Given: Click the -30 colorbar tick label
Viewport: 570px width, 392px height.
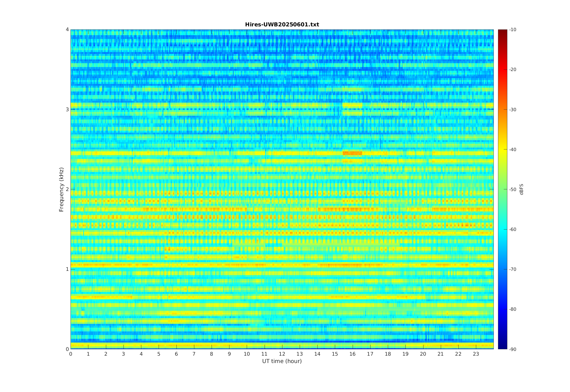Looking at the screenshot, I should pos(513,110).
